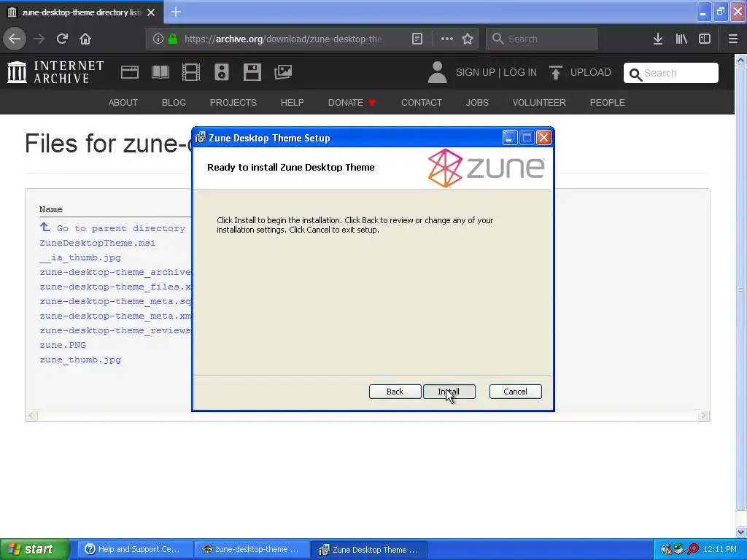Click the Internet Archive logo
The width and height of the screenshot is (747, 560).
55,72
